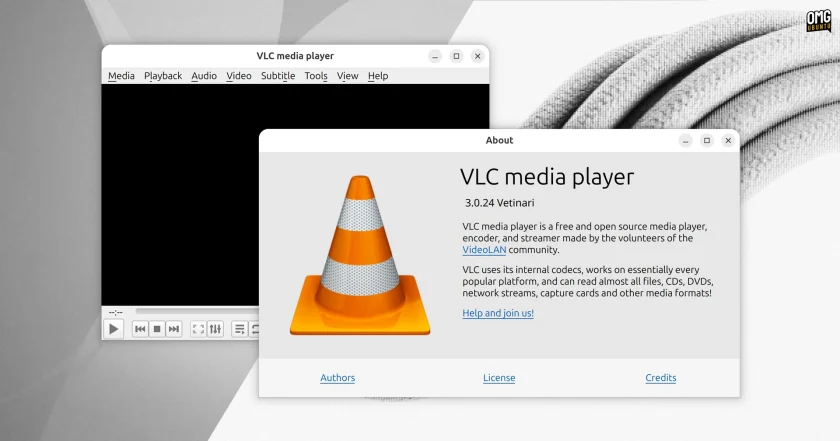Minimize the About dialog window
The image size is (840, 441).
tap(685, 140)
